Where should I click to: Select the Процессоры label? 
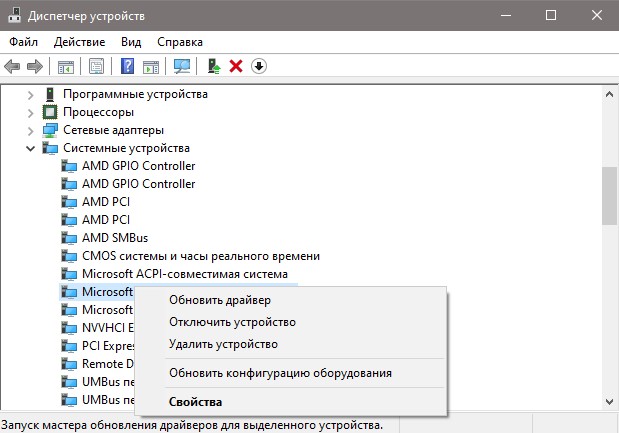[x=98, y=112]
